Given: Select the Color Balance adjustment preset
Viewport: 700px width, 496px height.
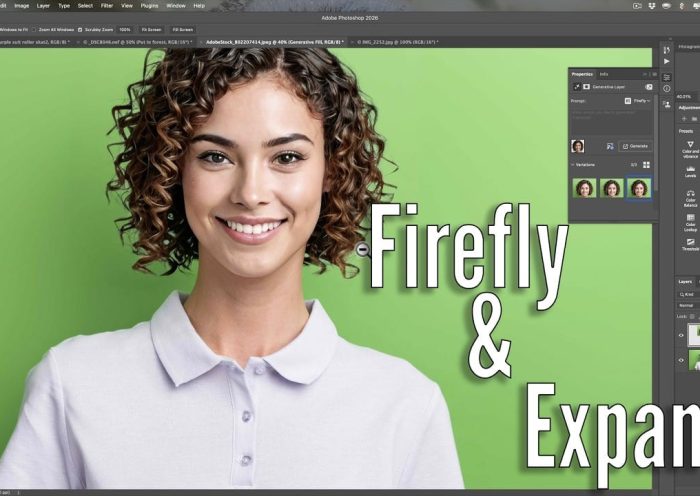Looking at the screenshot, I should click(690, 196).
